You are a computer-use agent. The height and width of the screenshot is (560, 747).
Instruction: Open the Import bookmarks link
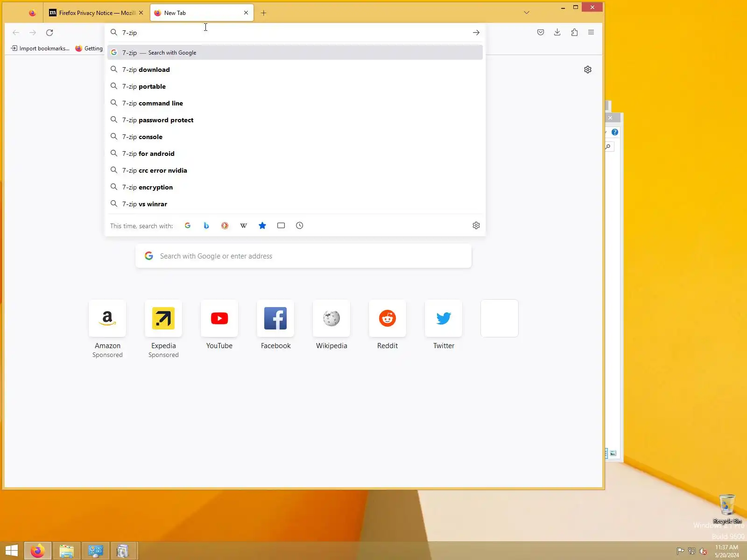[40, 49]
